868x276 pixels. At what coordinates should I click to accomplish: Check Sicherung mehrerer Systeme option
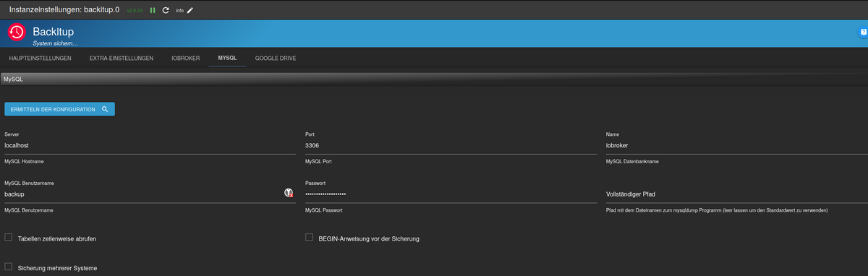(x=9, y=267)
